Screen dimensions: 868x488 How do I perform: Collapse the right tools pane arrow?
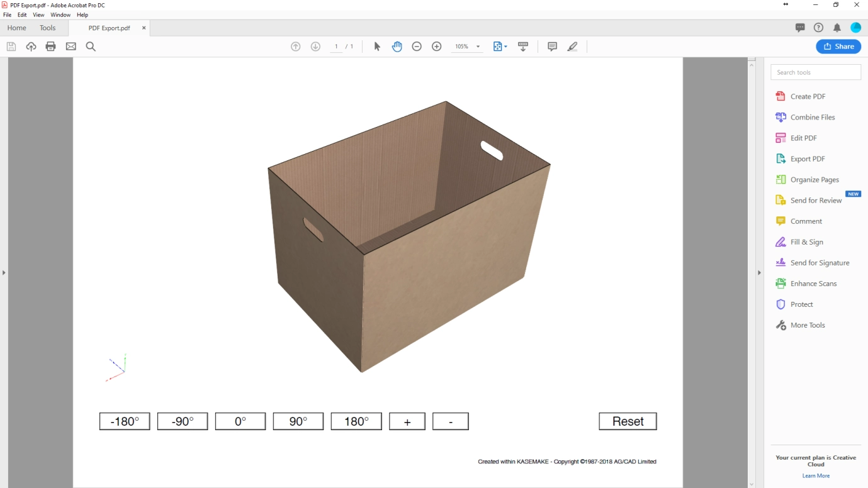coord(759,272)
